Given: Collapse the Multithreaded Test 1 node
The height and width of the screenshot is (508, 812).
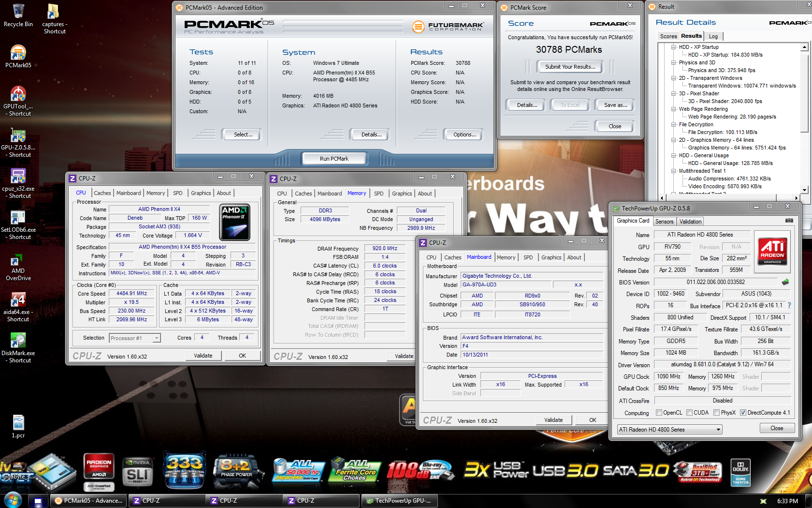Looking at the screenshot, I should click(673, 171).
